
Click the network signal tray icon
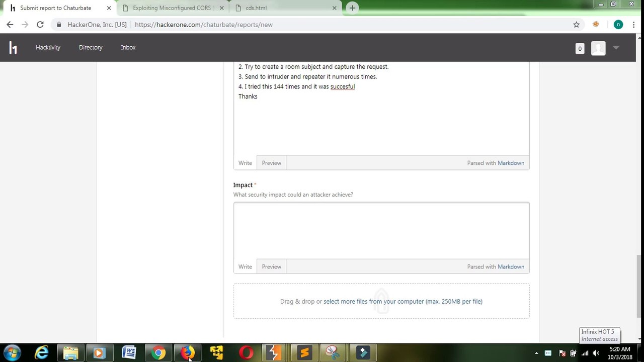click(x=585, y=353)
